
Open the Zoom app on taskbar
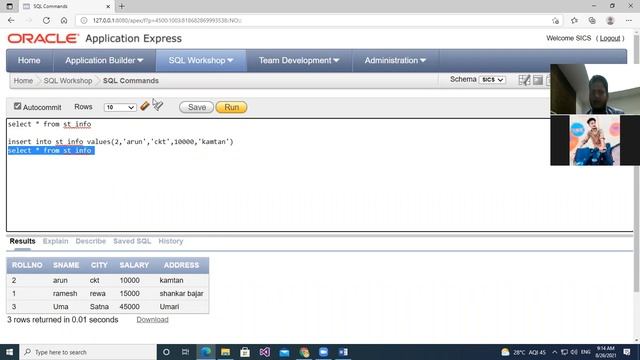coord(323,352)
